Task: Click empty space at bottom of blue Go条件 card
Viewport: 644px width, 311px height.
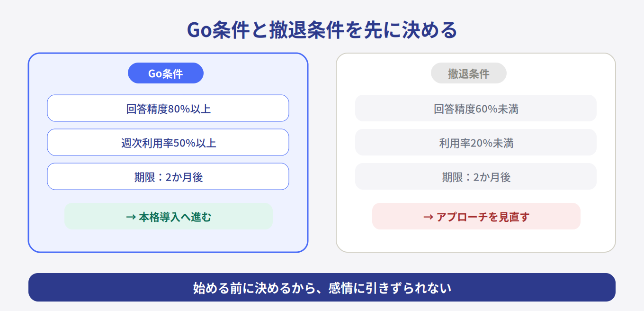Action: [x=168, y=241]
